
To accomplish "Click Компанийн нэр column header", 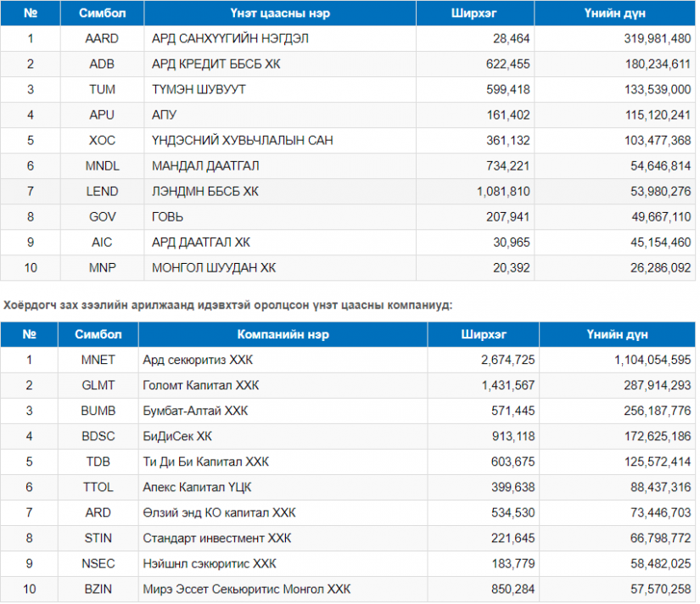I will click(283, 334).
